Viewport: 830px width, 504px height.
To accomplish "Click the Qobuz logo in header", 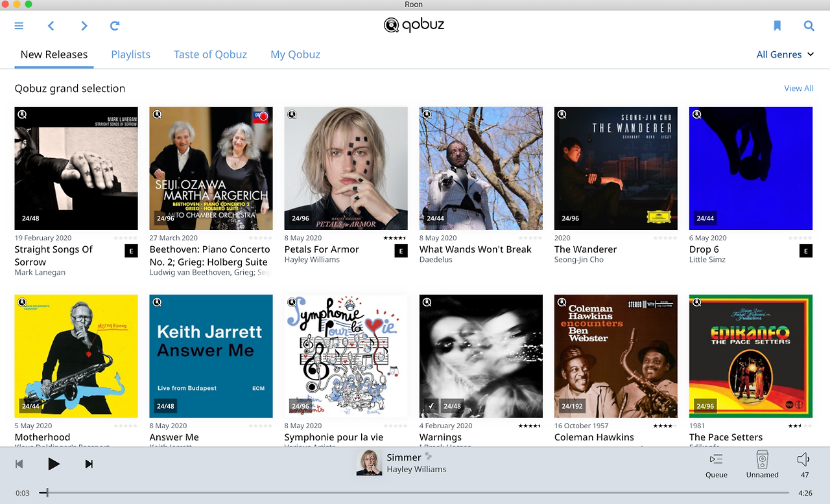I will click(x=414, y=25).
